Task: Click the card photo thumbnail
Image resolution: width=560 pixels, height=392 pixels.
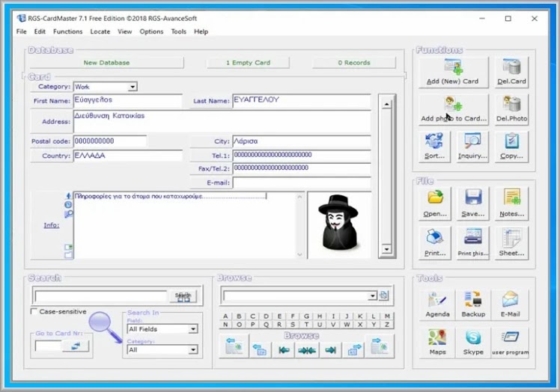Action: pos(339,225)
